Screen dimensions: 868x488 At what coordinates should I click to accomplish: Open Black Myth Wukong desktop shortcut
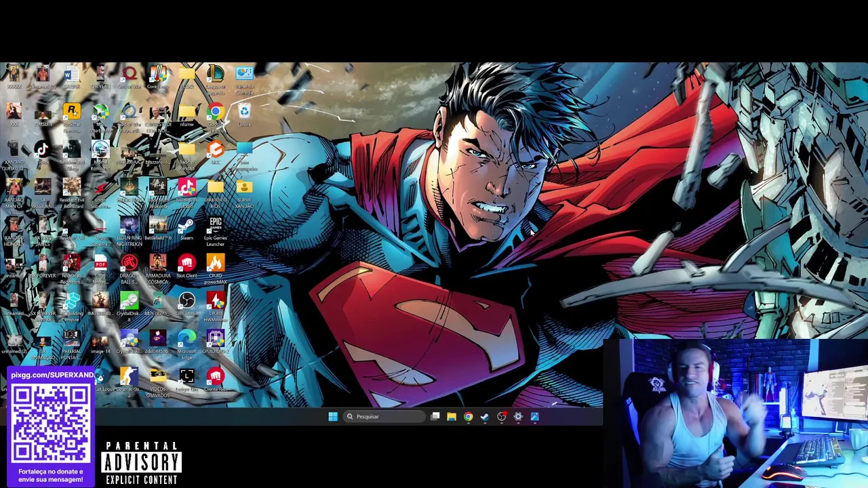158,194
